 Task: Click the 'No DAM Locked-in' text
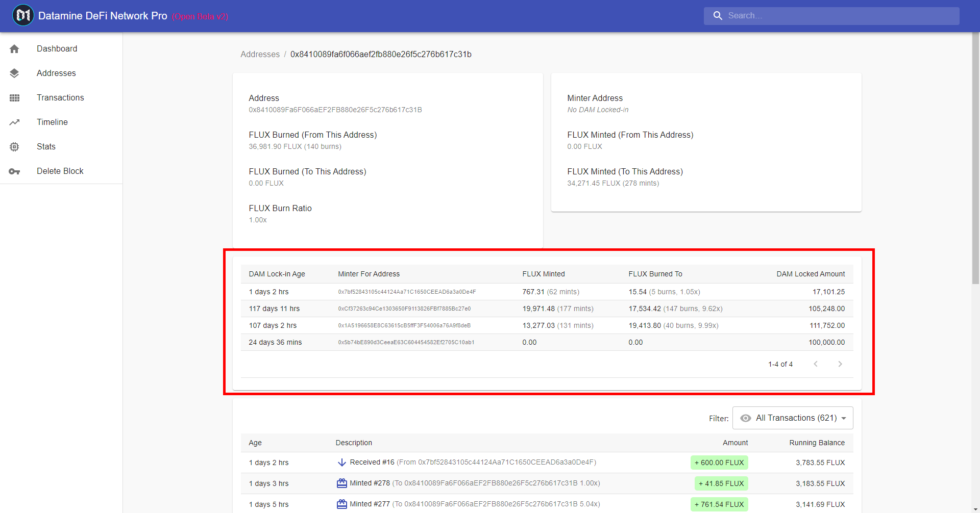[x=598, y=110]
